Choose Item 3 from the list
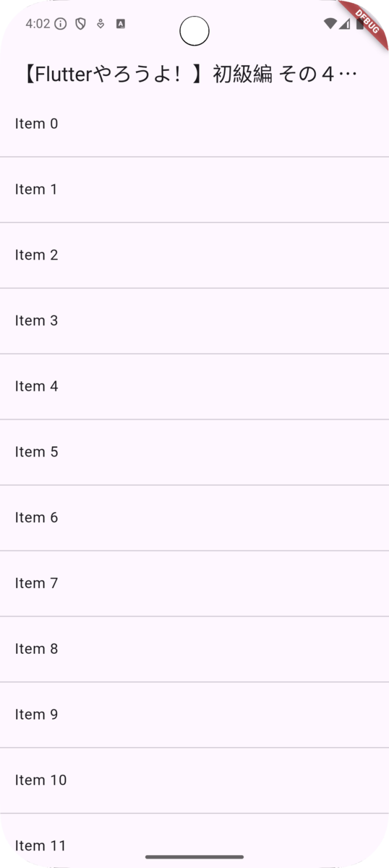Viewport: 389px width, 868px height. tap(194, 321)
